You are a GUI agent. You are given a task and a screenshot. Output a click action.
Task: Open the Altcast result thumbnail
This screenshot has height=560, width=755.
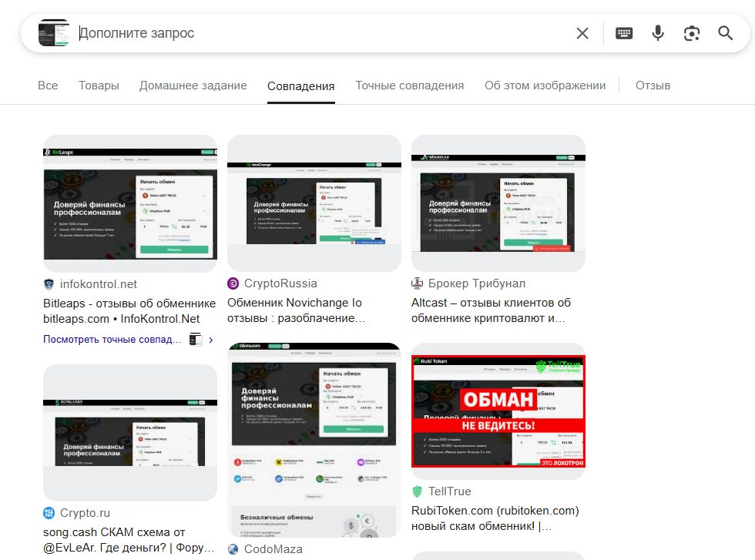click(498, 203)
